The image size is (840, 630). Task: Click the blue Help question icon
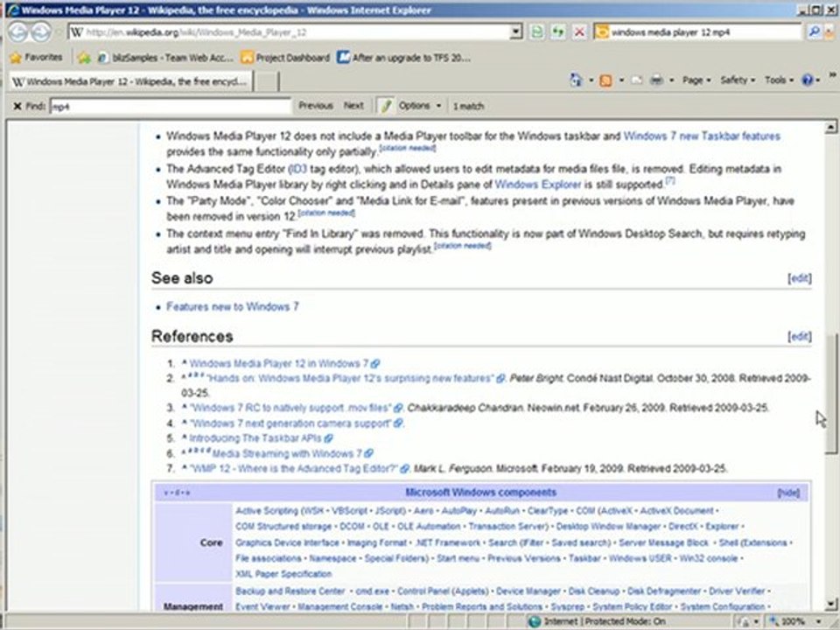[808, 80]
